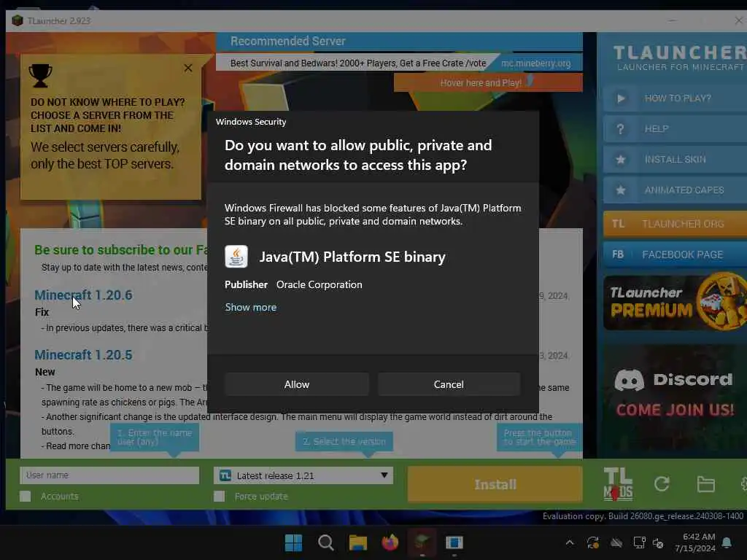747x560 pixels.
Task: Open the Facebook Page menu item
Action: pos(675,254)
